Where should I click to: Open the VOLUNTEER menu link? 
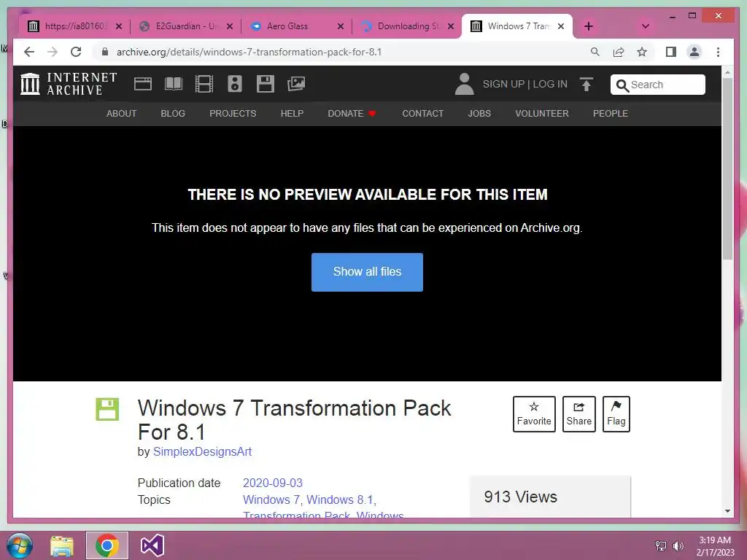[542, 113]
